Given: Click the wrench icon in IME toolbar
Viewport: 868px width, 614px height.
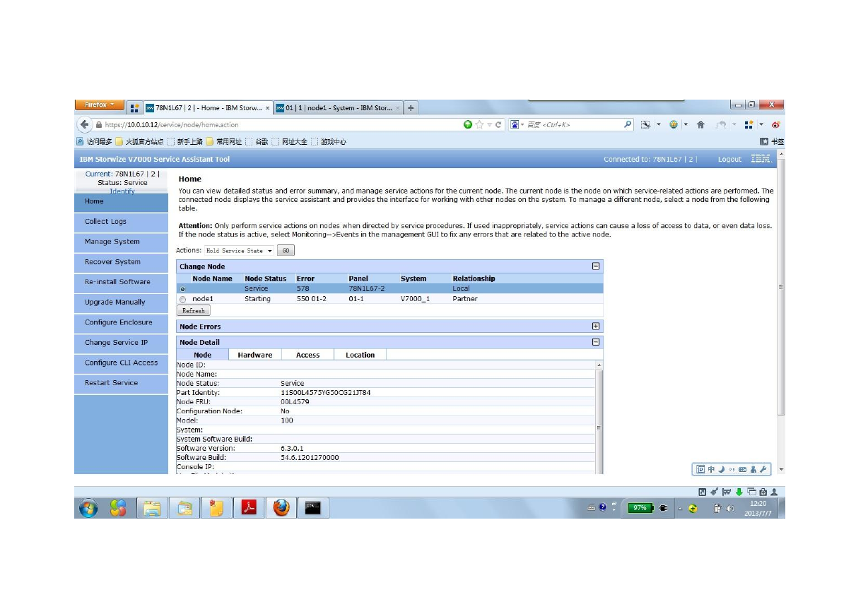Looking at the screenshot, I should point(763,469).
